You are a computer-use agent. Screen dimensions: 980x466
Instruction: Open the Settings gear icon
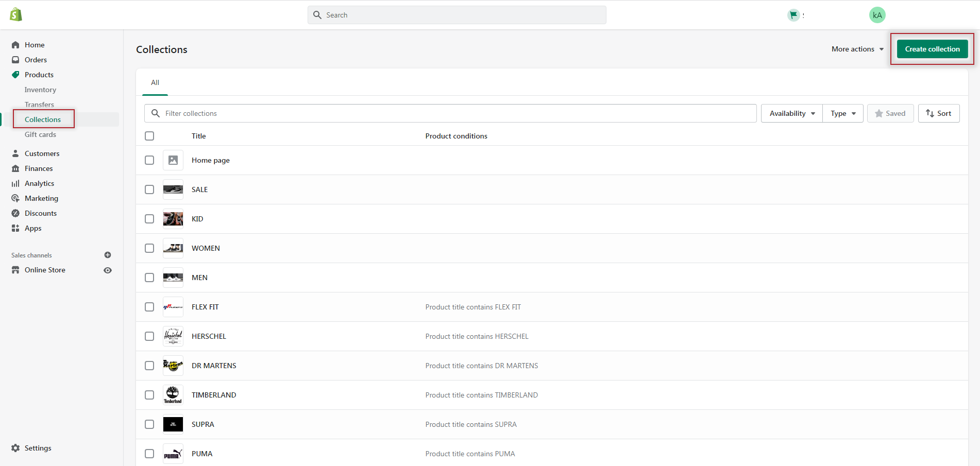click(x=15, y=448)
